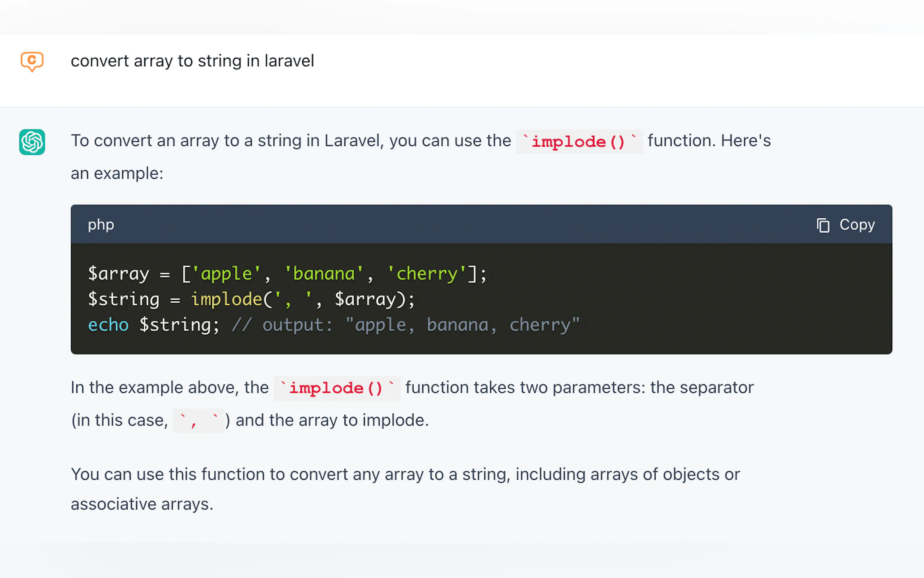This screenshot has width=924, height=578.
Task: Click the php language label
Action: 101,225
